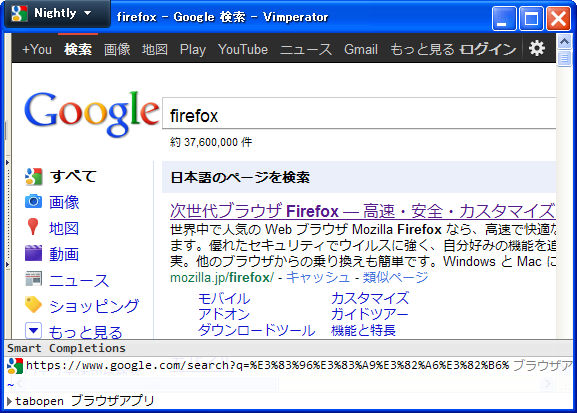577x413 pixels.
Task: Click the Google favicon in the title bar
Action: click(x=19, y=13)
